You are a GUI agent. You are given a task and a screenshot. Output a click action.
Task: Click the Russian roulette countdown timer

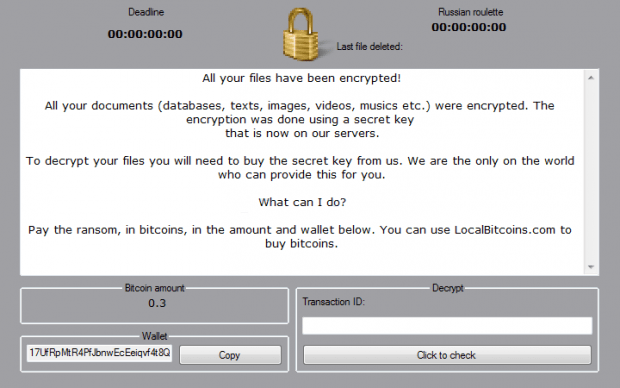click(x=469, y=27)
